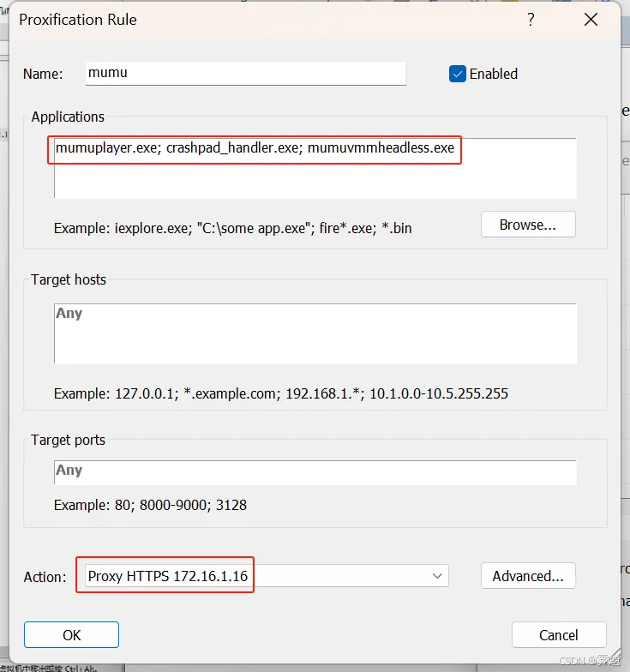Click the Cancel button

click(559, 634)
